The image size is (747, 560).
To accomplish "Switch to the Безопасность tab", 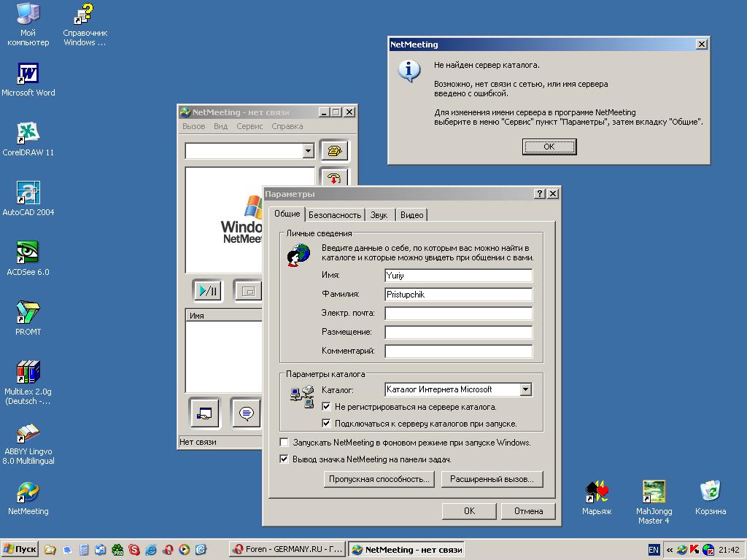I will [x=335, y=215].
